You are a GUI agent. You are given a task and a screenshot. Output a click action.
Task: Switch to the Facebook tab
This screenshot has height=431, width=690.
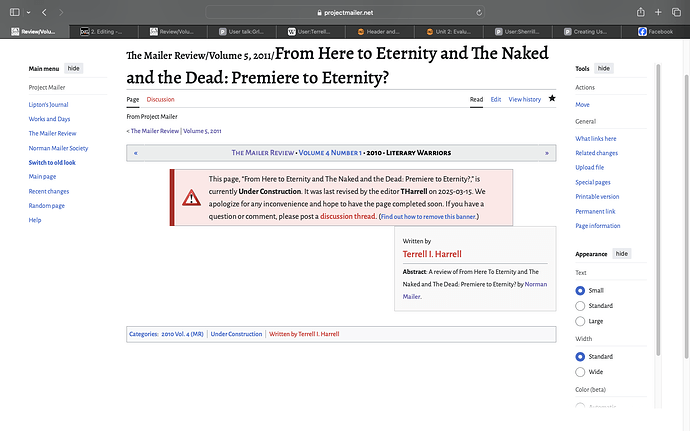point(656,32)
